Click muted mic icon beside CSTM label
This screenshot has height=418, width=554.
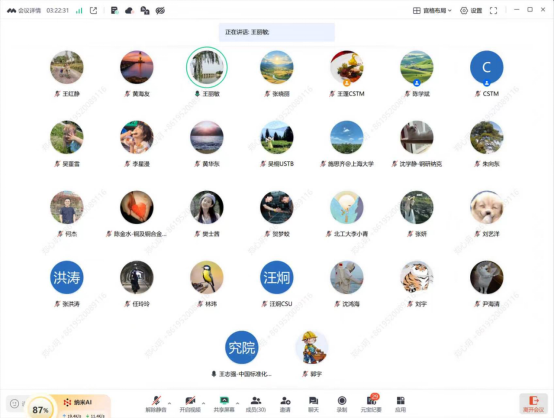point(477,94)
